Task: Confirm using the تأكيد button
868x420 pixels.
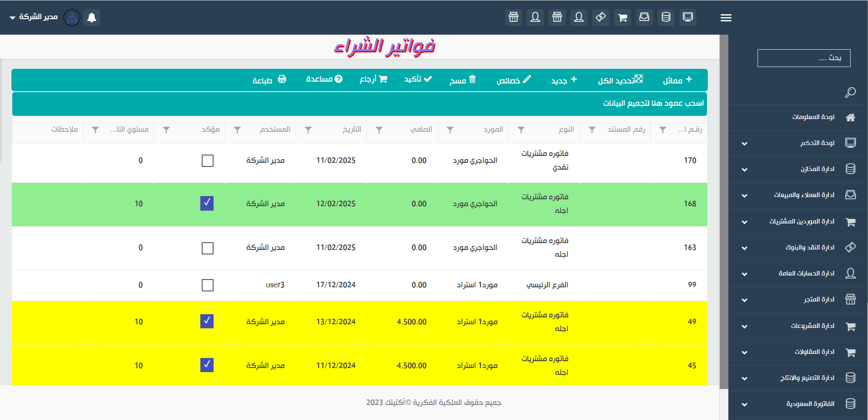Action: coord(418,79)
